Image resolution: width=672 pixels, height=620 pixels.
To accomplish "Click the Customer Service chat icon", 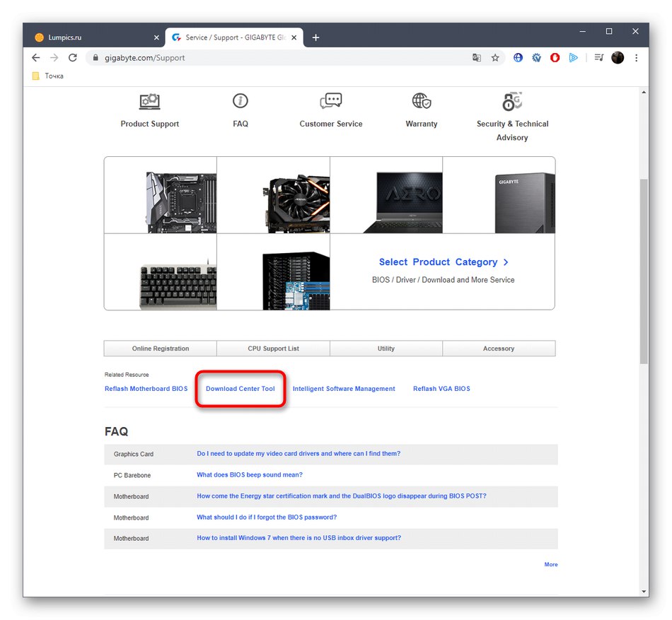I will coord(331,101).
